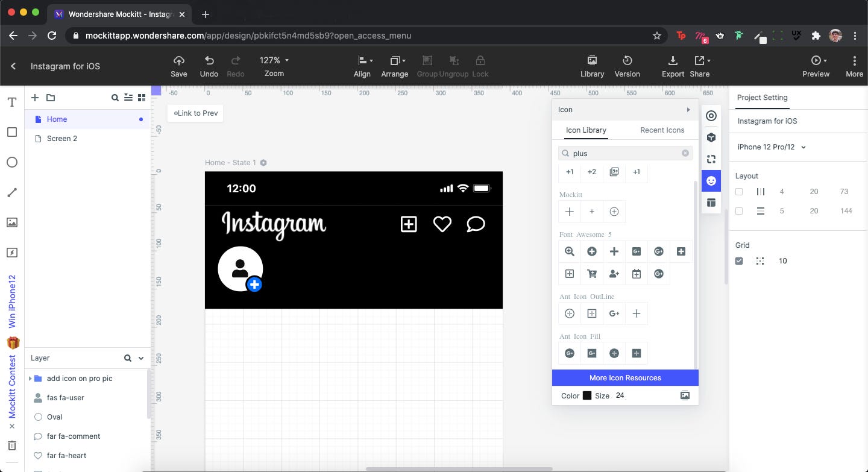
Task: Create a new page folder
Action: [51, 98]
